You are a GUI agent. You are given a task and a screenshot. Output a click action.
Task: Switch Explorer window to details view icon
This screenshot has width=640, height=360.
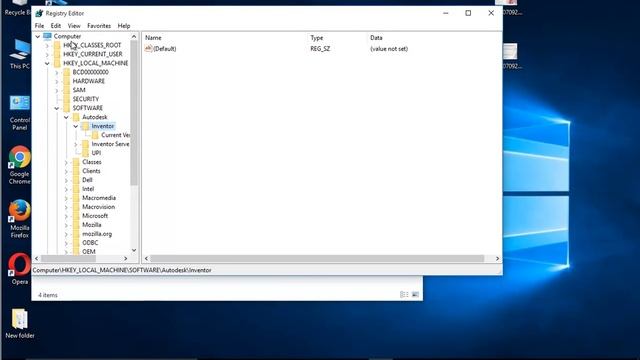coord(404,295)
